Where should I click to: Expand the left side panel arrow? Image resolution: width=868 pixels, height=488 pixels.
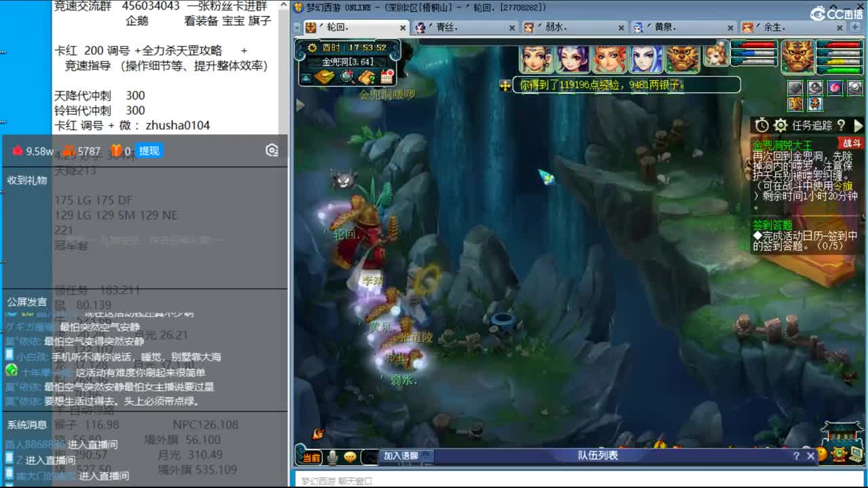300,106
